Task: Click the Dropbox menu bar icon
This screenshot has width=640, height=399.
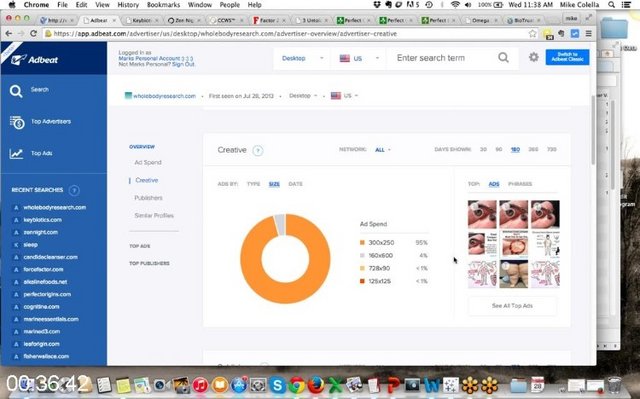Action: tap(377, 5)
